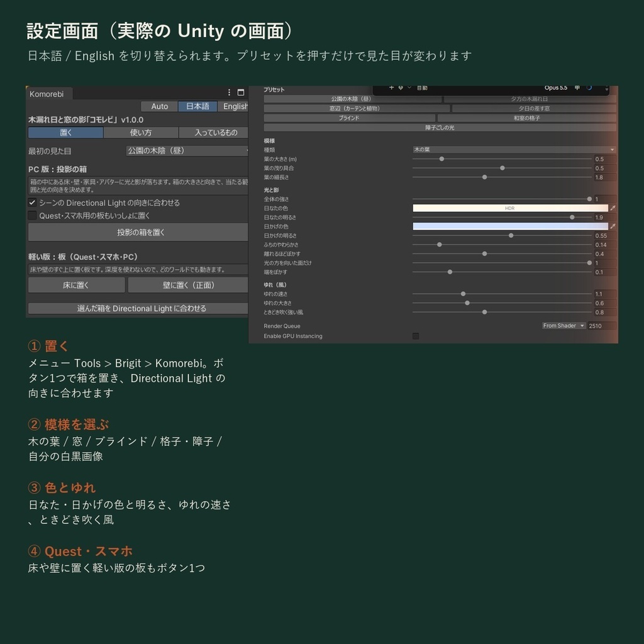
Task: Switch language to Auto
Action: 159,106
